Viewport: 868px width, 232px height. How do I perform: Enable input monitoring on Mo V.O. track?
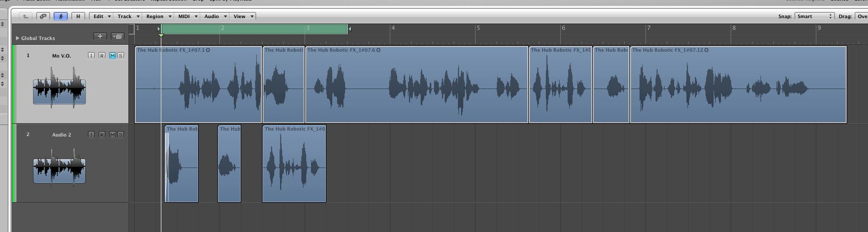92,55
